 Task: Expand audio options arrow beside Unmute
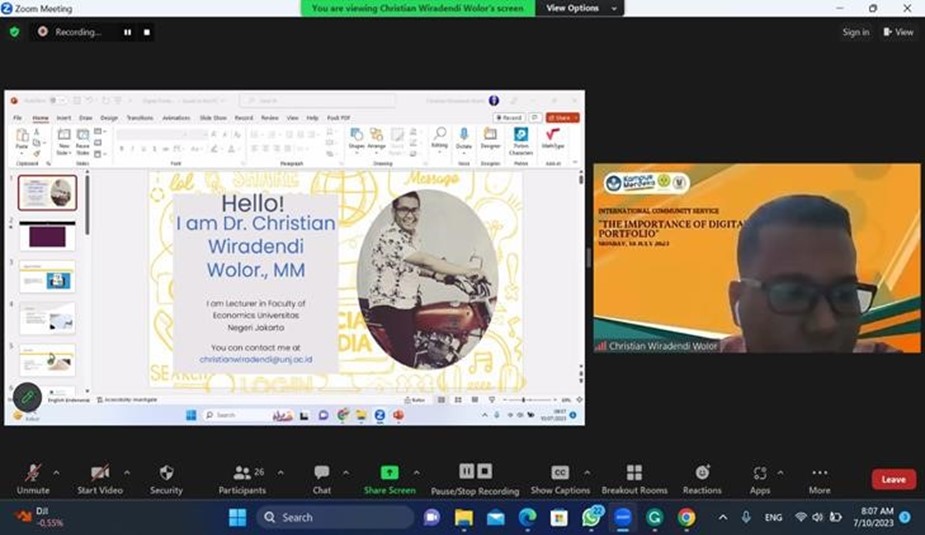click(56, 472)
